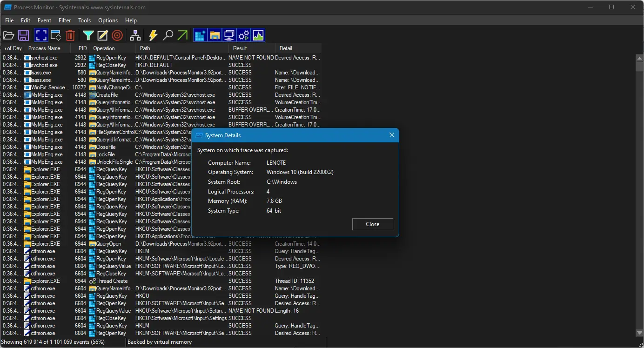Toggle event capture with the brackets icon
The image size is (644, 348).
[41, 35]
